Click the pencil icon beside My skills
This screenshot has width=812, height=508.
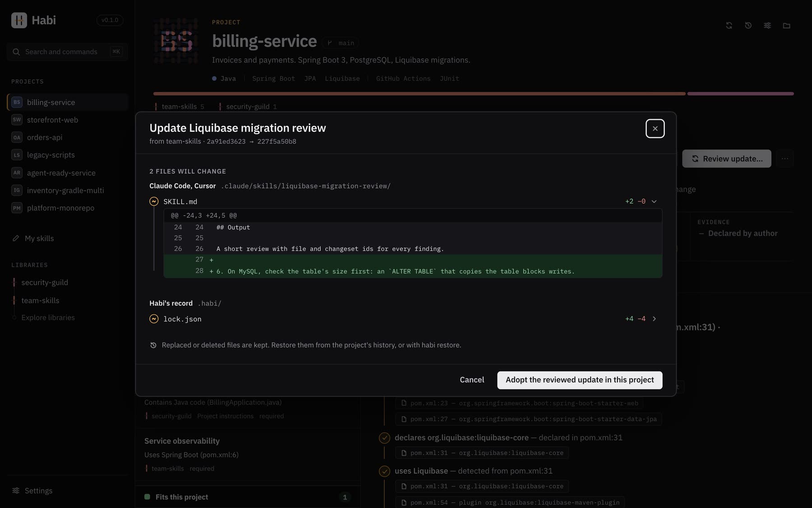pos(16,238)
